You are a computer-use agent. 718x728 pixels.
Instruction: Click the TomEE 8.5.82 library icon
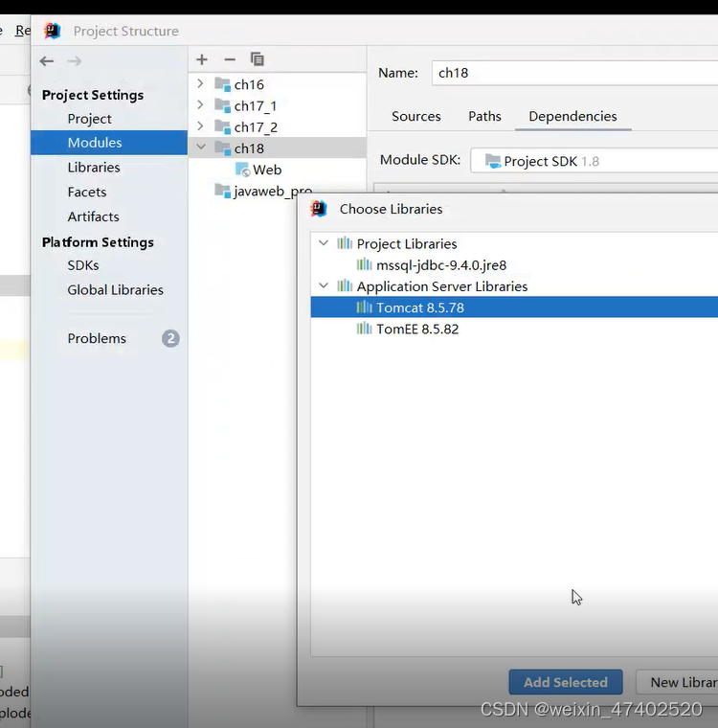point(365,329)
